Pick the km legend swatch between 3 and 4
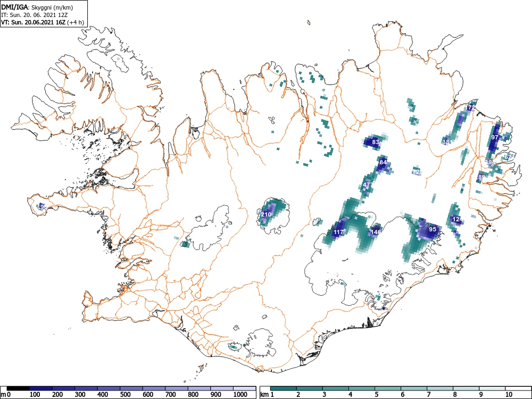The width and height of the screenshot is (532, 399). tap(336, 388)
